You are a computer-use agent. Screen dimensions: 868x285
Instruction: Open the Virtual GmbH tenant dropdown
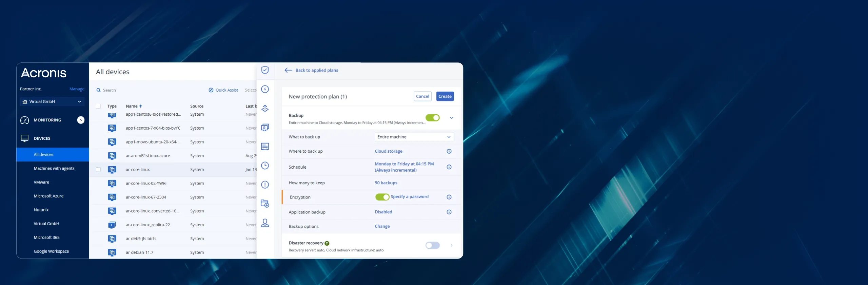pos(52,102)
